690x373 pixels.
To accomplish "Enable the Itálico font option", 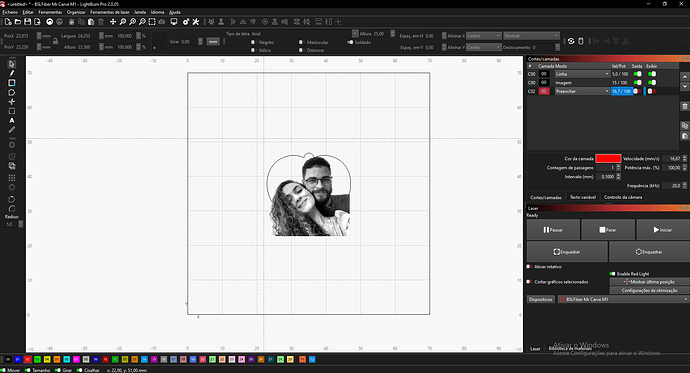I will click(253, 50).
